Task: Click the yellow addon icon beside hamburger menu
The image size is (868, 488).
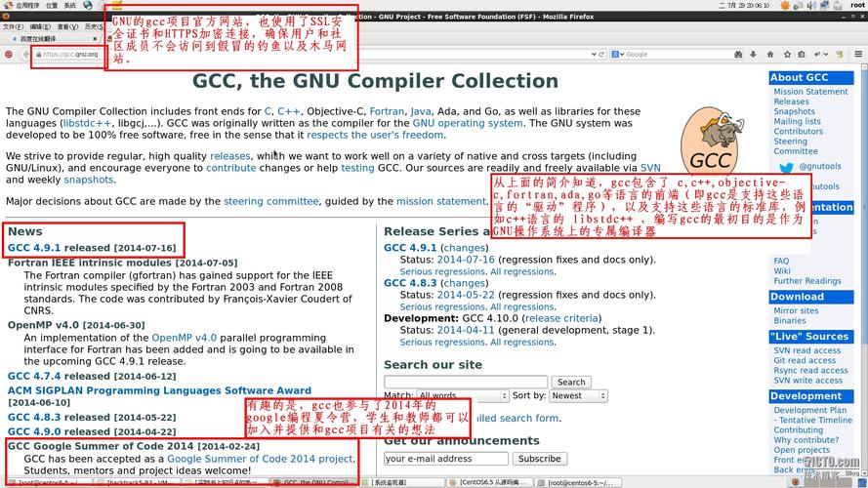Action: tap(841, 55)
